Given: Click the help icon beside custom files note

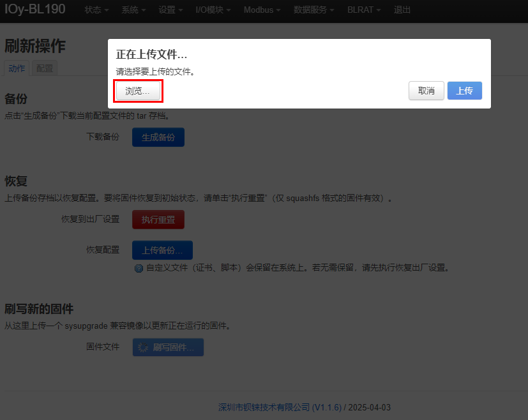Looking at the screenshot, I should point(139,268).
